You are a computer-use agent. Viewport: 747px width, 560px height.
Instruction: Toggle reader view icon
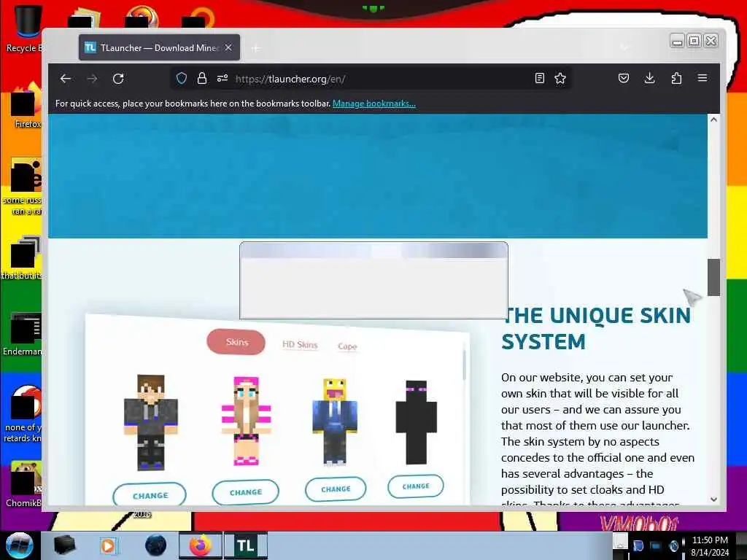pyautogui.click(x=539, y=78)
